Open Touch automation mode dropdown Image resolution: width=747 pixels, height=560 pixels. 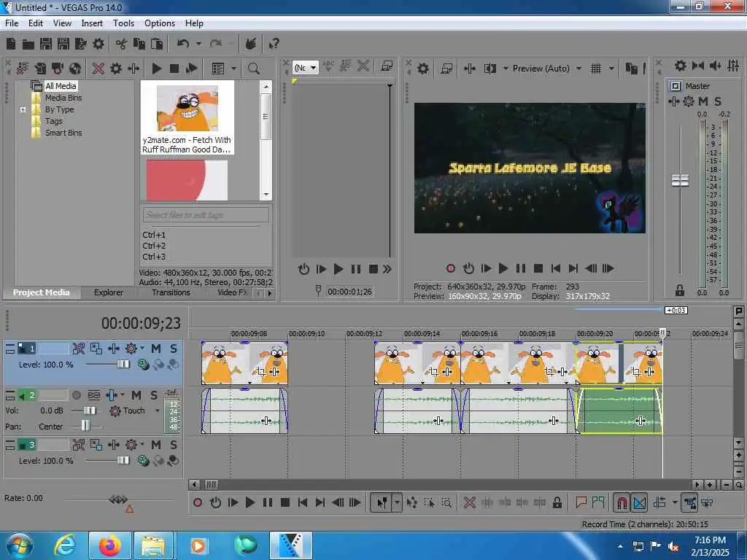click(157, 411)
